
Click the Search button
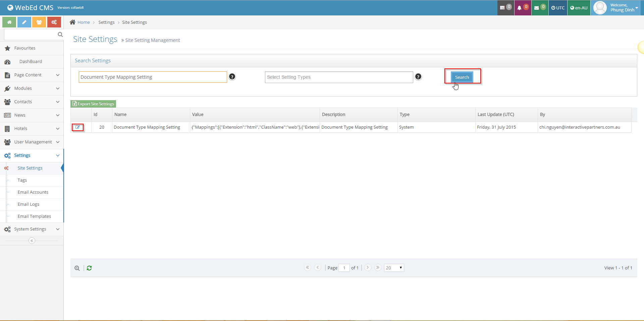(462, 77)
